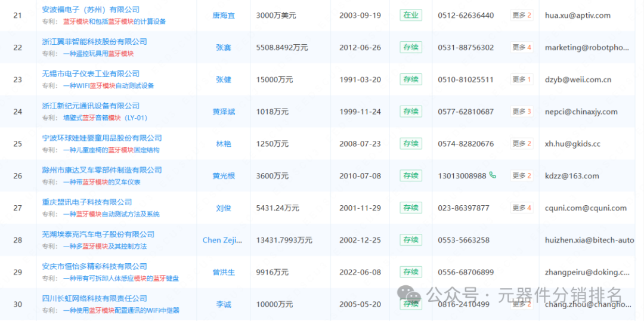Click the phone icon beside 13013008988
Screen dimensions: 644x321
pyautogui.click(x=493, y=175)
